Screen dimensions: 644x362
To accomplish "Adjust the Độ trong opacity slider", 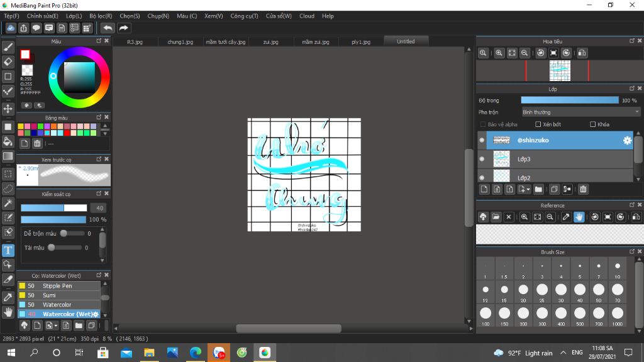I will click(570, 100).
